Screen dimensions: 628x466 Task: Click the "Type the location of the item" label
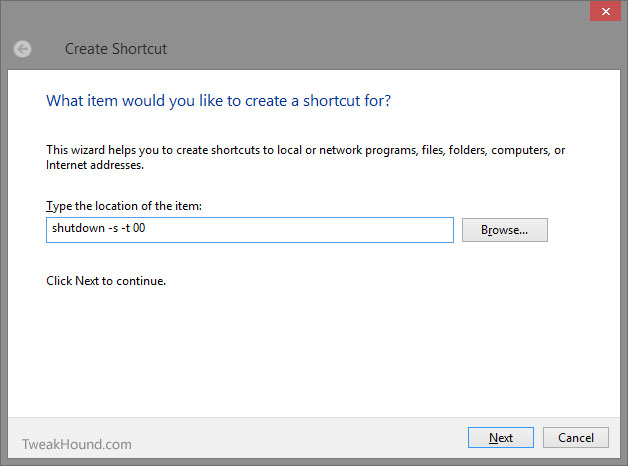click(124, 206)
